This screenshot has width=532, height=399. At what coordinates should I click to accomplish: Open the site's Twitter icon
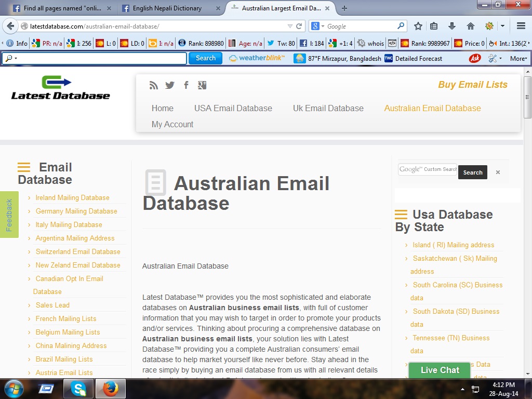pos(170,85)
